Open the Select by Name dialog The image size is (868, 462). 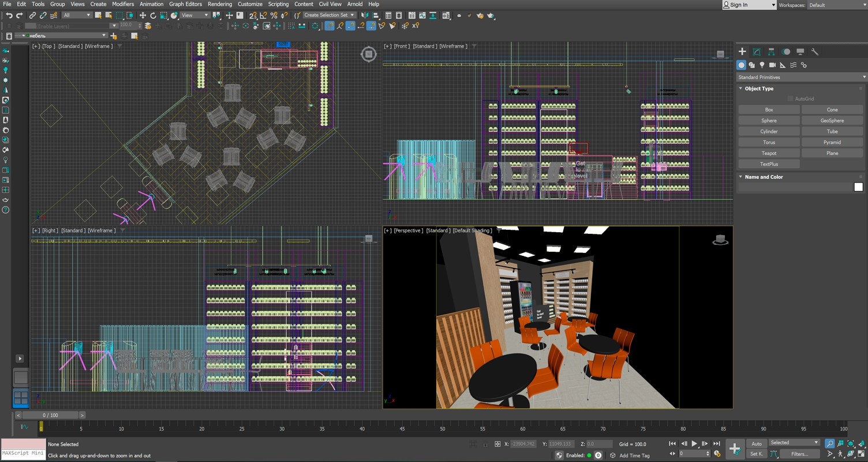point(108,16)
